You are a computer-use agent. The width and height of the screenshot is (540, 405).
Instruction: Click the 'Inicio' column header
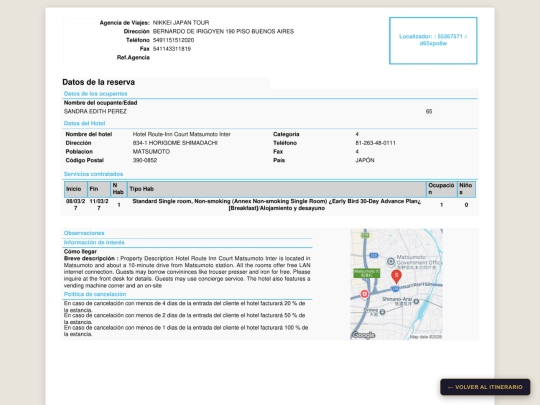(76, 189)
